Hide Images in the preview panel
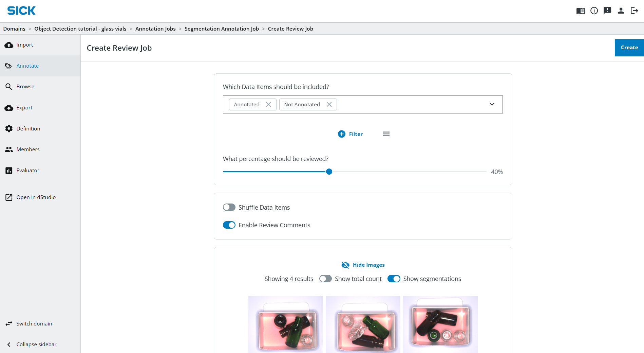The height and width of the screenshot is (353, 644). click(363, 265)
